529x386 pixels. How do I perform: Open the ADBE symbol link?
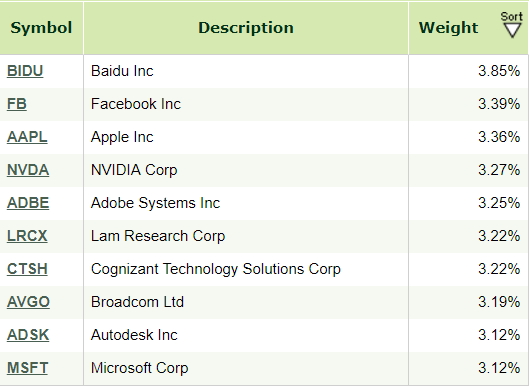(x=28, y=203)
